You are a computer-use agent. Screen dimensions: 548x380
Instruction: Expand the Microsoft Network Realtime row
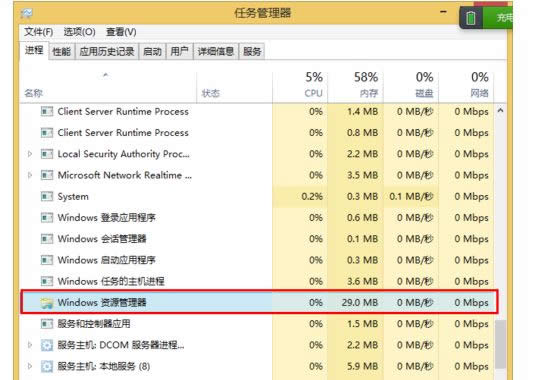(30, 175)
